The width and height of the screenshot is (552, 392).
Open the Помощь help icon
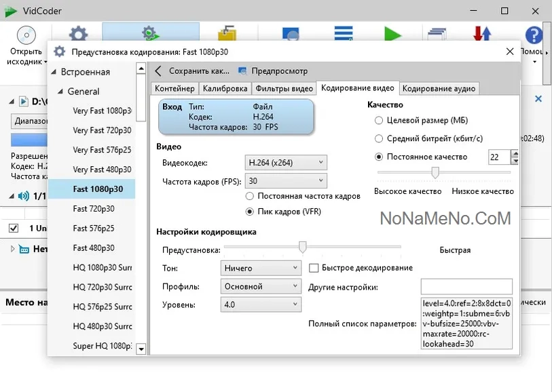pos(534,35)
